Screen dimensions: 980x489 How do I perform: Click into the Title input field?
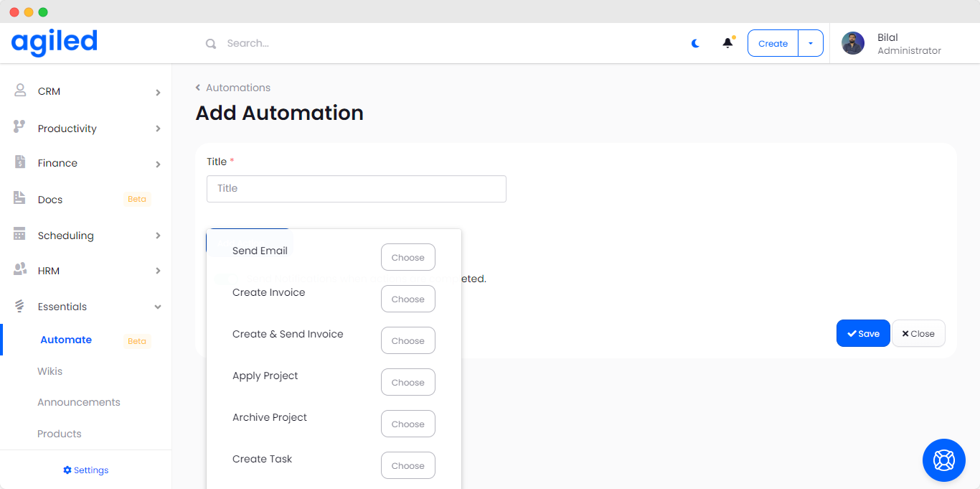(x=356, y=188)
